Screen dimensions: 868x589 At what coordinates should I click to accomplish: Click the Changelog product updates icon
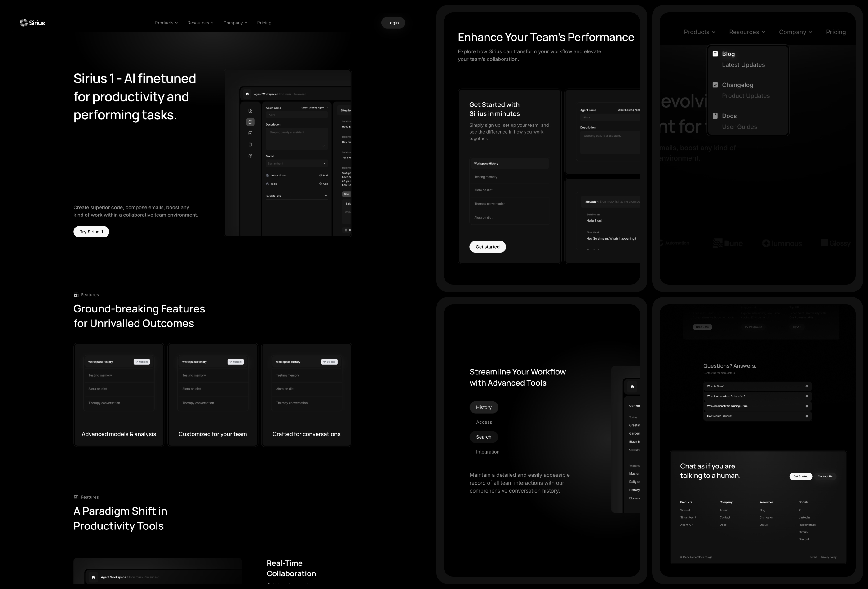point(716,84)
